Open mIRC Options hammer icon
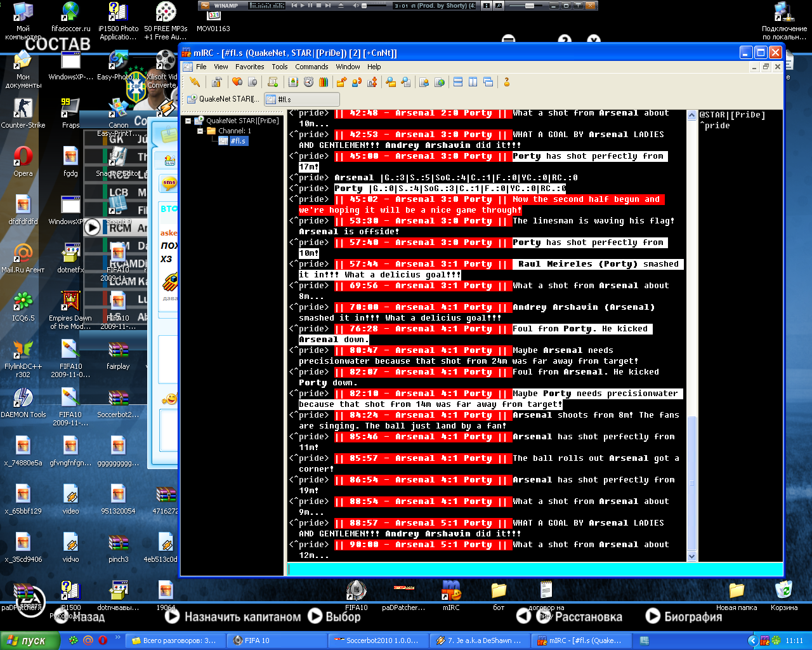This screenshot has height=650, width=812. tap(216, 82)
